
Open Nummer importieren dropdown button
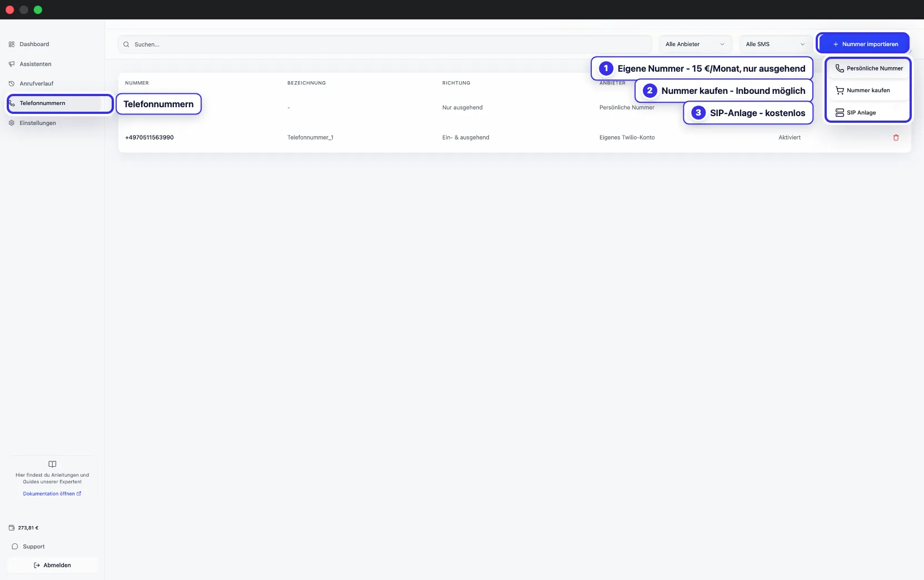click(863, 44)
